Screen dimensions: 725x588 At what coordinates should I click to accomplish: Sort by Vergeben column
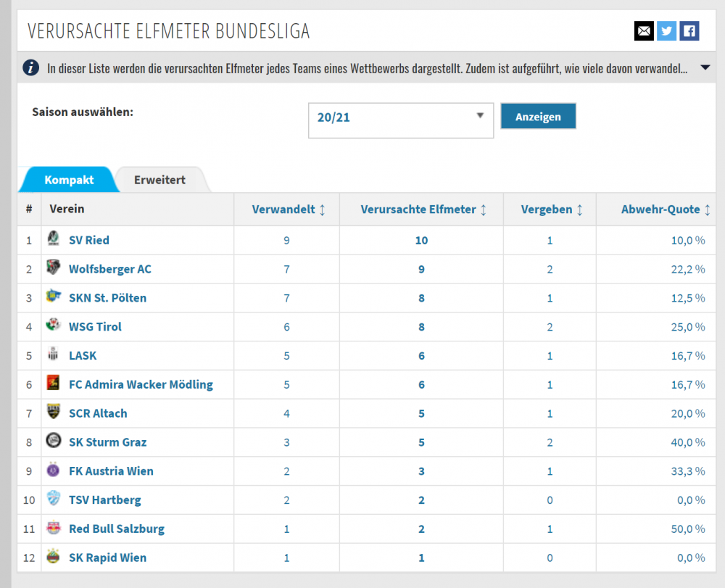(551, 210)
